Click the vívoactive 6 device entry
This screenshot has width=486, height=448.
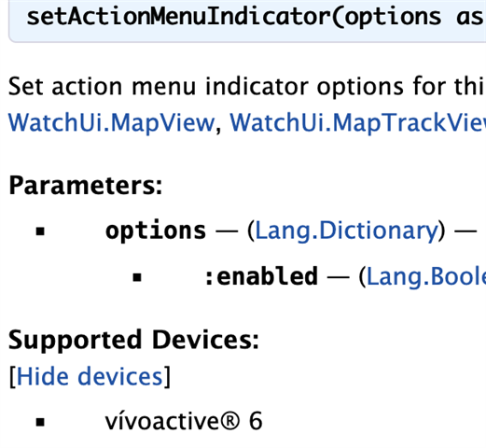(x=184, y=421)
